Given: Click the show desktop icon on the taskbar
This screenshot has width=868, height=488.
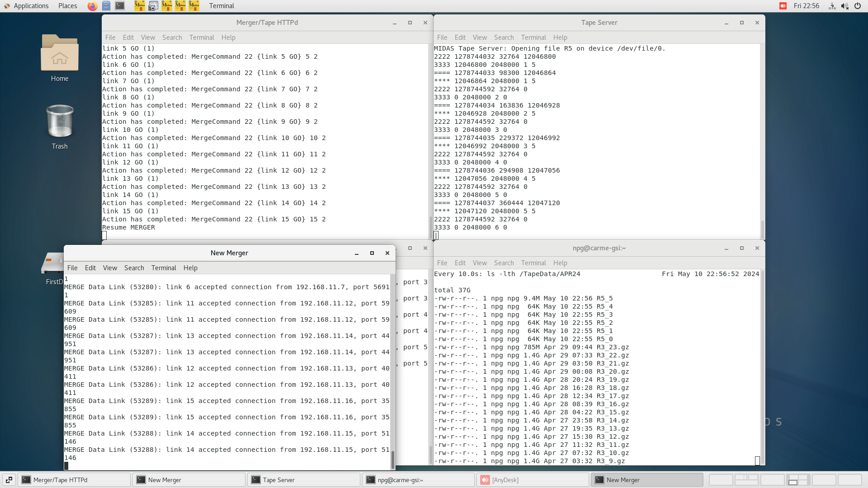Looking at the screenshot, I should 9,479.
